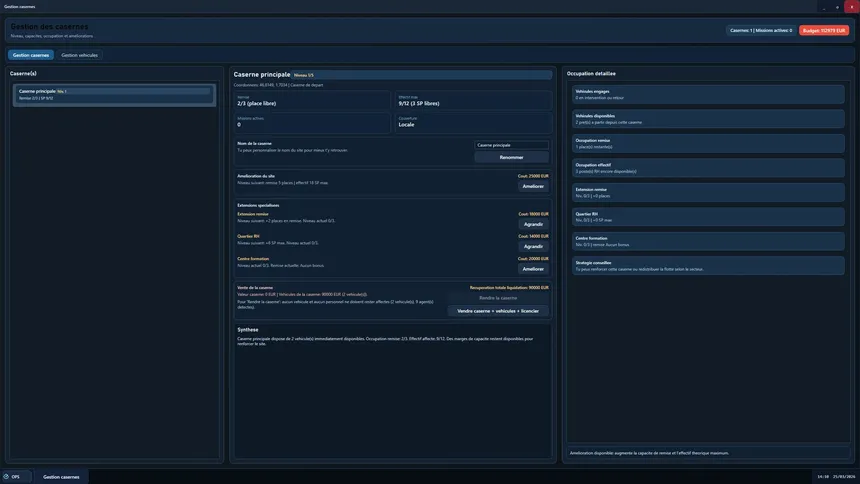Open the Gestion vehicules tab

tap(80, 55)
